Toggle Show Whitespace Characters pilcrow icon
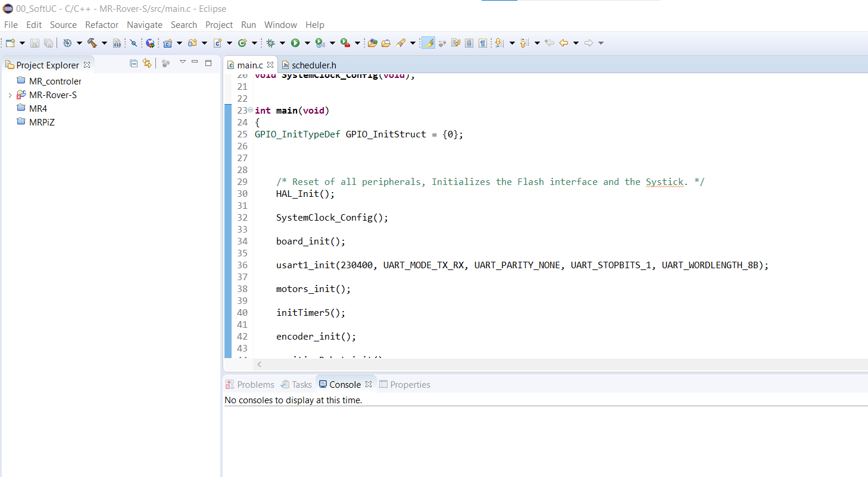The image size is (868, 477). click(482, 43)
